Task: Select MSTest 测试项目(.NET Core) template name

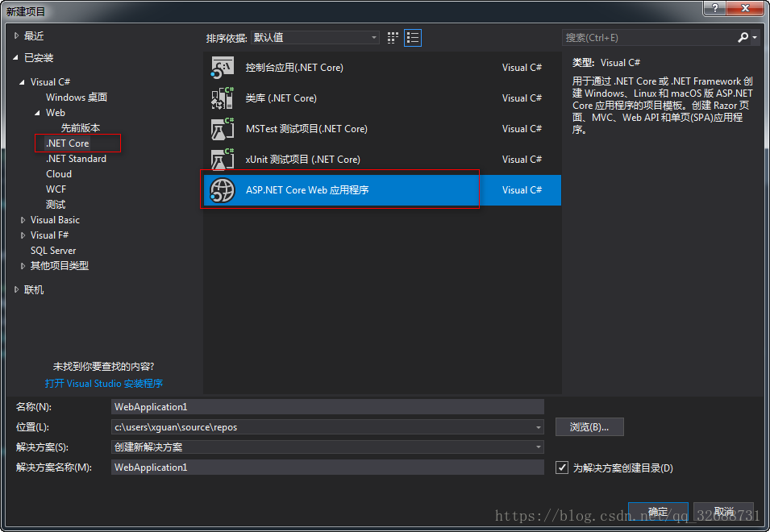Action: (x=306, y=129)
